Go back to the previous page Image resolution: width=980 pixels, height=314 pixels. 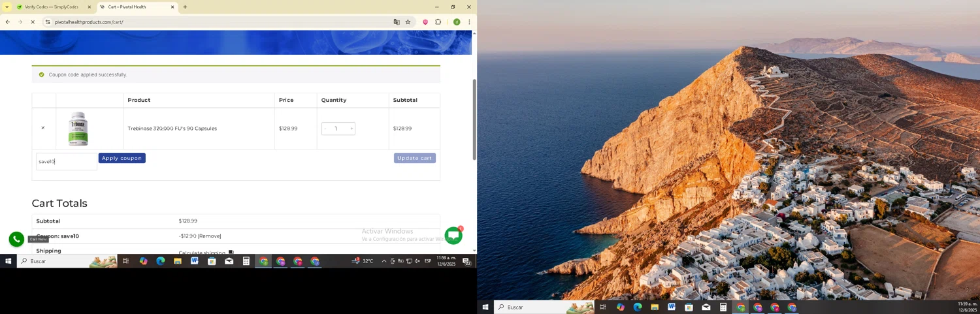[x=7, y=22]
